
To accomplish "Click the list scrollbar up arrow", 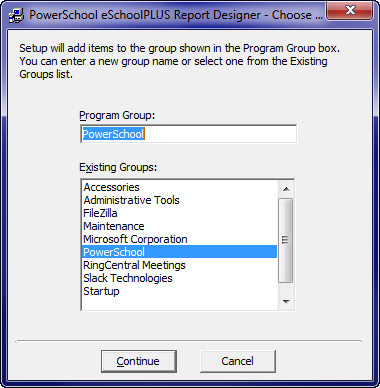I will pos(286,189).
